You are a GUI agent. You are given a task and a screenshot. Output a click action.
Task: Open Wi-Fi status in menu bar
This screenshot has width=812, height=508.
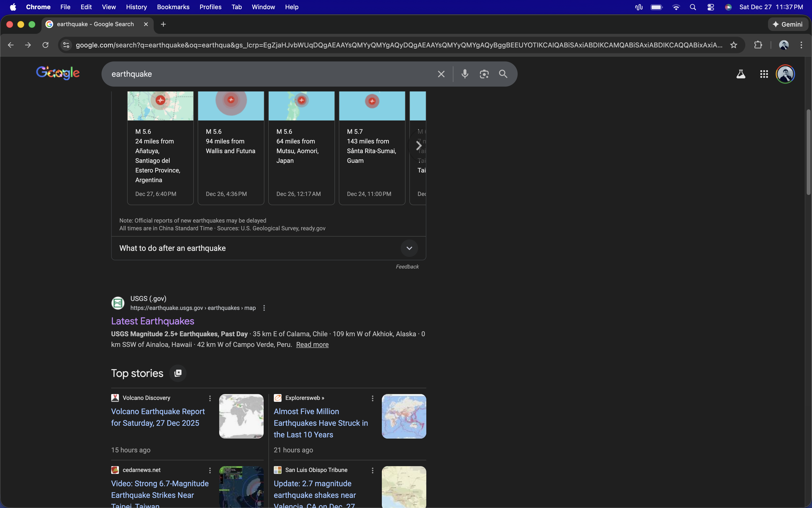676,7
